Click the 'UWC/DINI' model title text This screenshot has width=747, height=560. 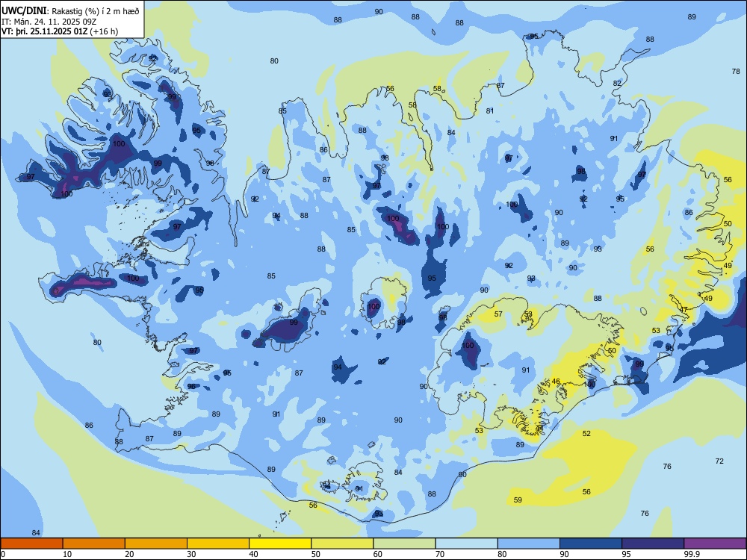click(x=24, y=11)
